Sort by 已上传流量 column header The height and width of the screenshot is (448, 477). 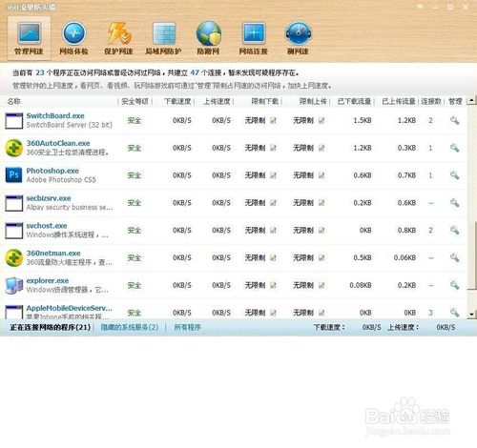click(x=399, y=101)
